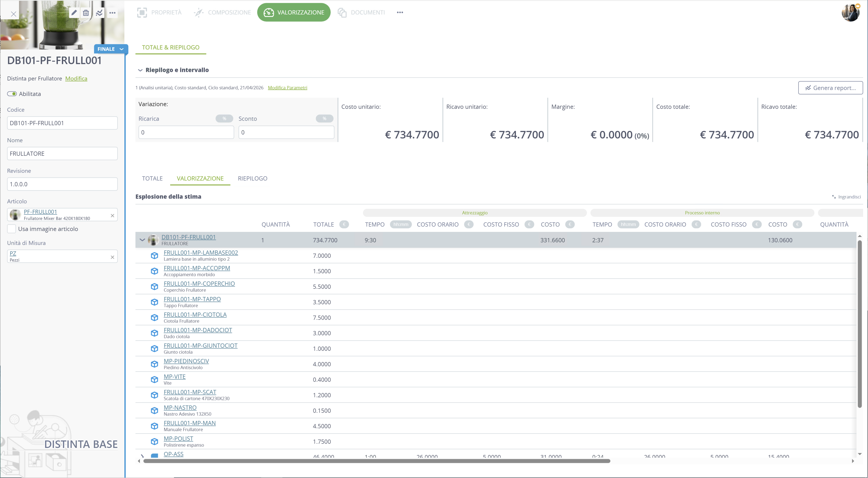Open the overflow menu after DOCUMENTI
Image resolution: width=868 pixels, height=478 pixels.
click(x=400, y=12)
